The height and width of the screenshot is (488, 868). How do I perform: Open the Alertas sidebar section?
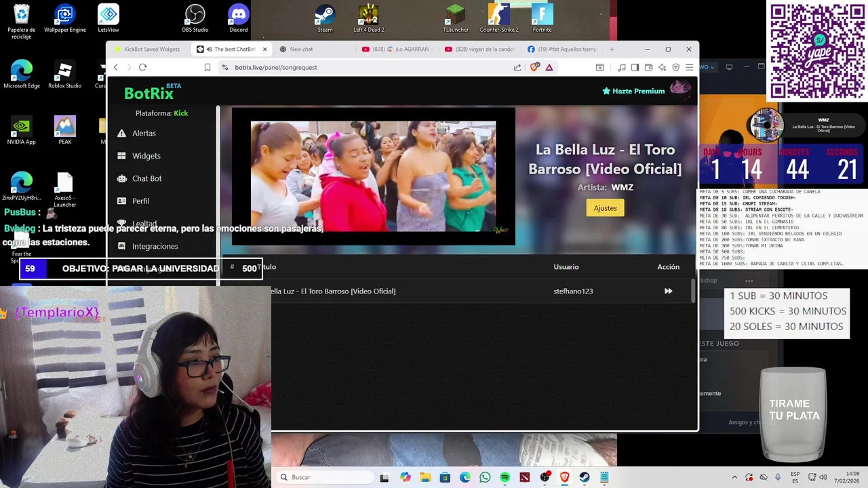[x=144, y=134]
